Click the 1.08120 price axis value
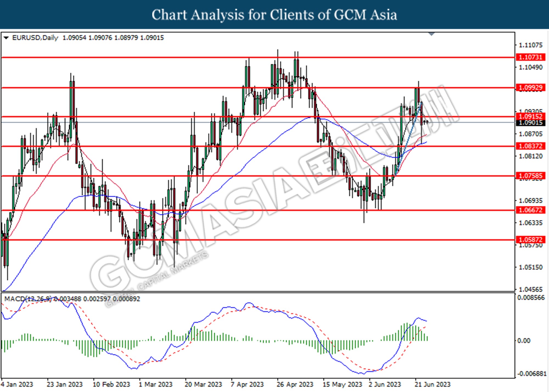549x392 pixels. pos(531,156)
